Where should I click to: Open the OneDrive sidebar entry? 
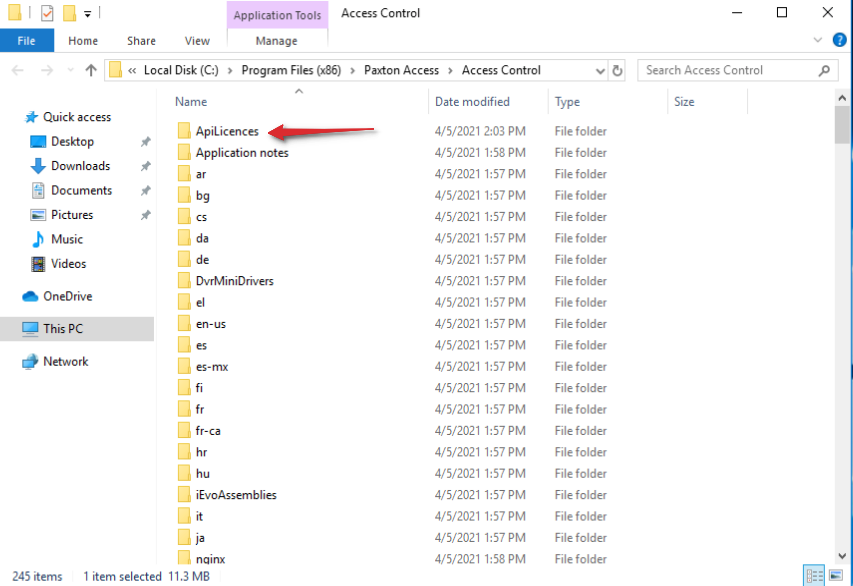coord(66,296)
